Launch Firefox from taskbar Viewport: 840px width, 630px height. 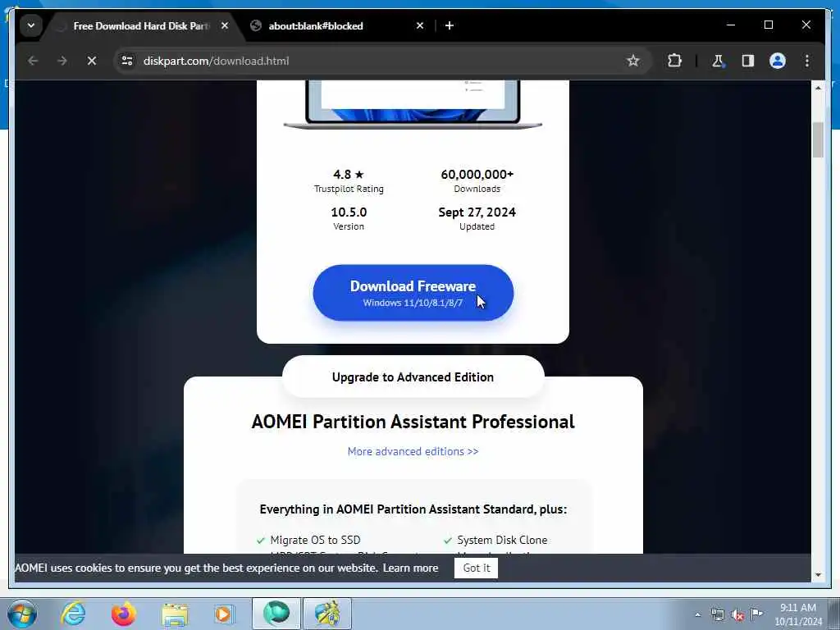[x=123, y=614]
